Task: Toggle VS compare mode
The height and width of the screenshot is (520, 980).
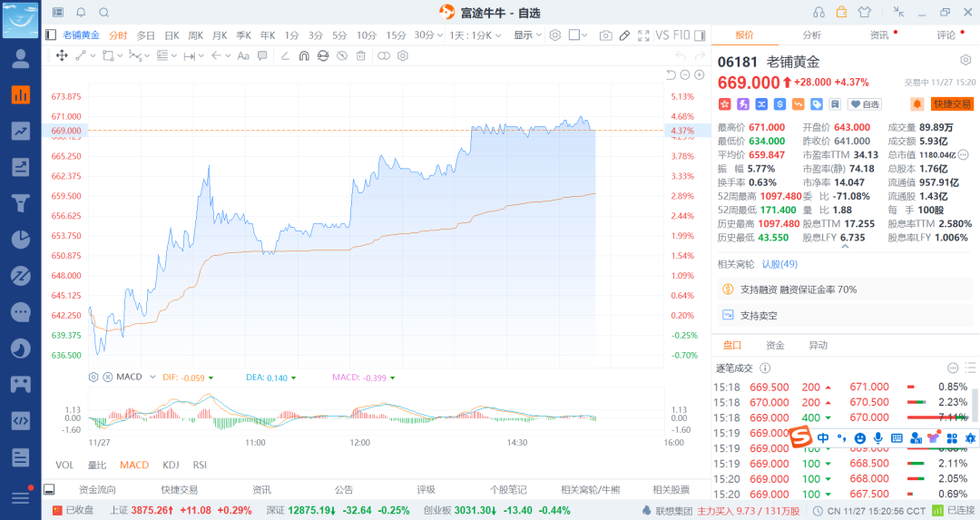Action: pos(661,35)
